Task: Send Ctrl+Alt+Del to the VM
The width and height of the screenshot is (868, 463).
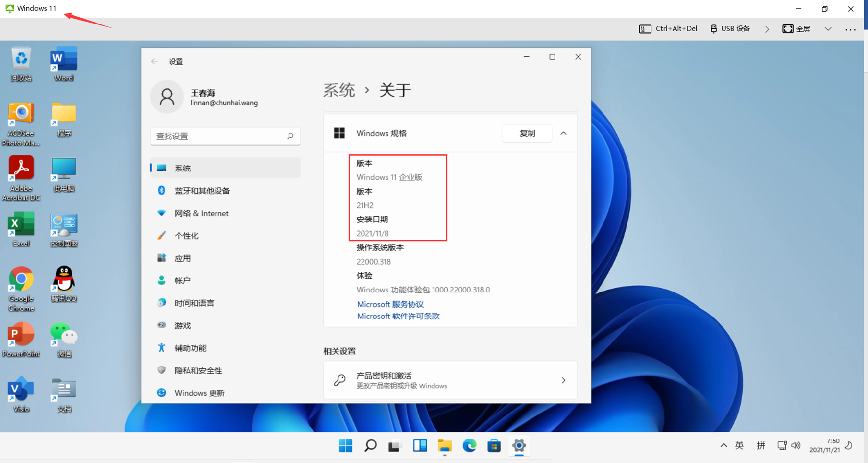Action: click(668, 29)
